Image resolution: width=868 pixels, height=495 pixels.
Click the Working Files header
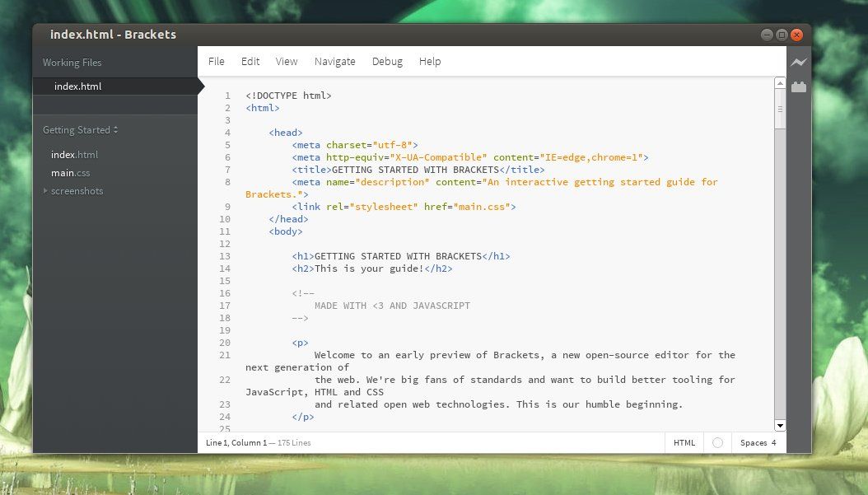(x=72, y=63)
